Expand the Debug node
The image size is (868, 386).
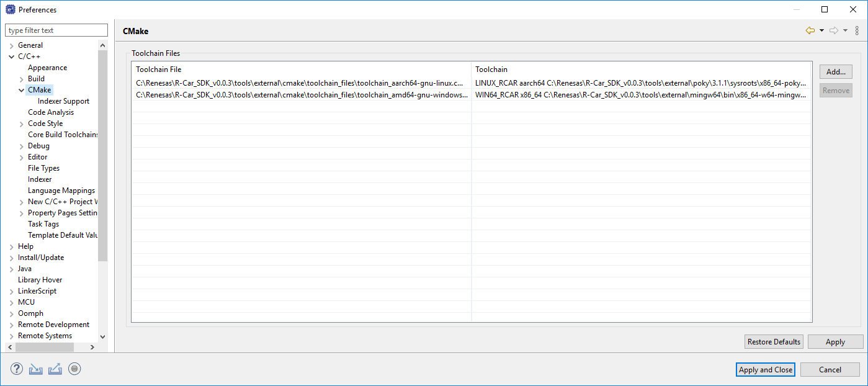pyautogui.click(x=22, y=146)
